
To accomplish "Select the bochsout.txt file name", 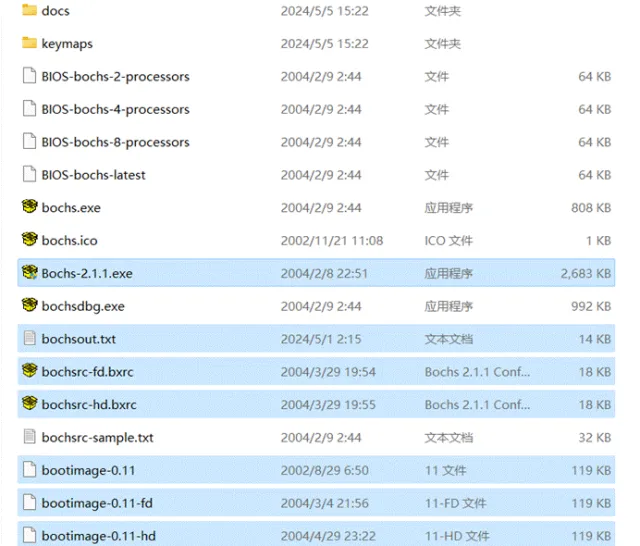I will click(79, 339).
